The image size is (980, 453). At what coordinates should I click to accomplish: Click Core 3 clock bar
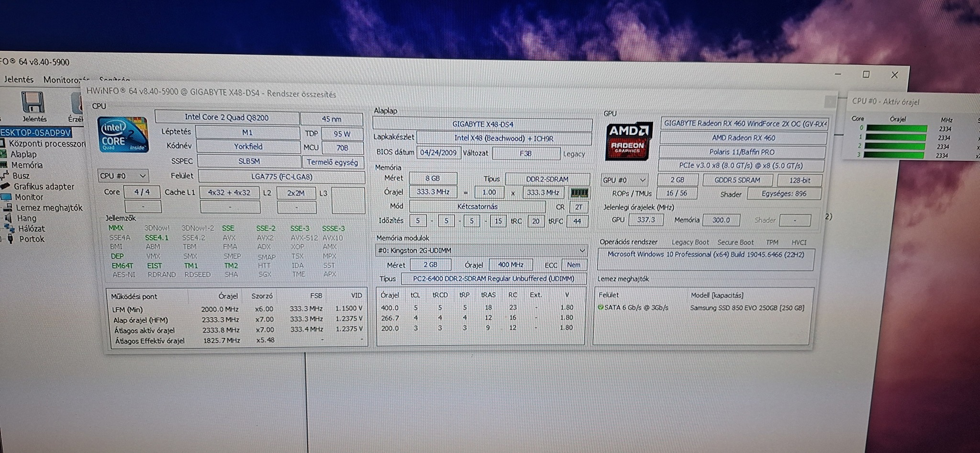[x=893, y=155]
